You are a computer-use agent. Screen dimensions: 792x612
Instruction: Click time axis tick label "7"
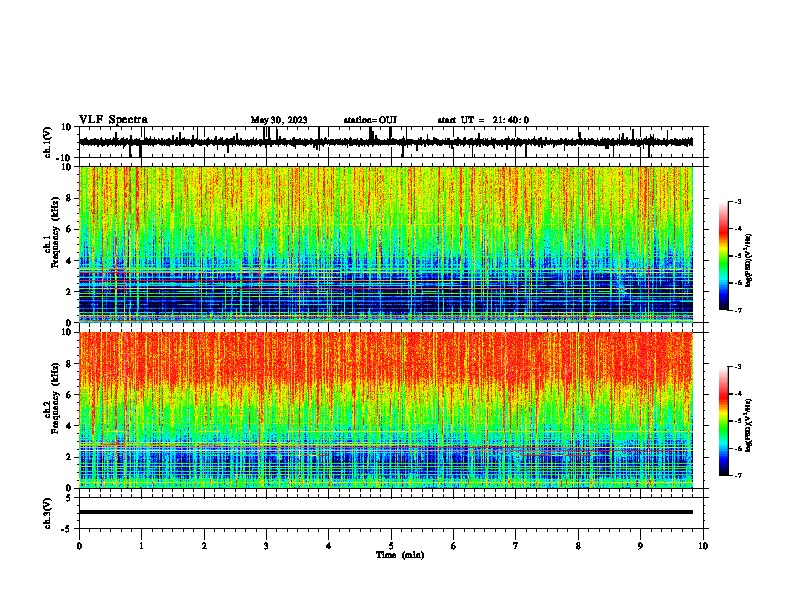(x=516, y=545)
